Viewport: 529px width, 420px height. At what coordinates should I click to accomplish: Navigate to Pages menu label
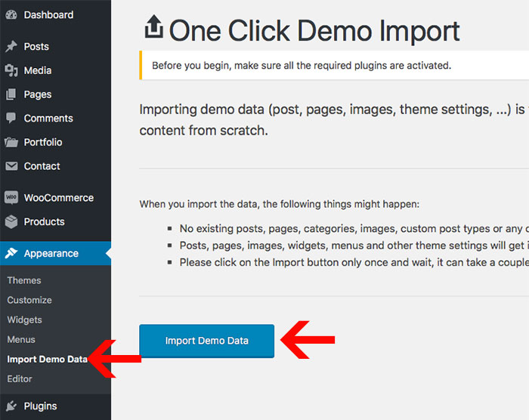coord(38,94)
